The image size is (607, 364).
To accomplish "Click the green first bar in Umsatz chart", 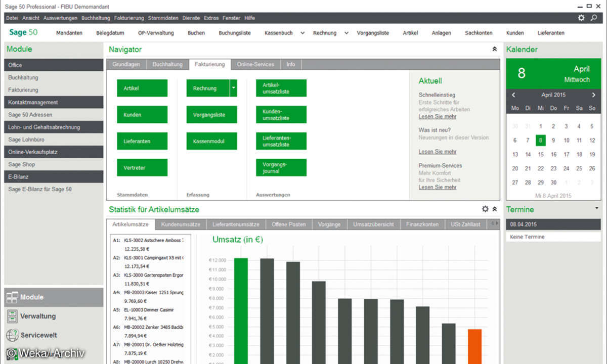I will coord(241,311).
